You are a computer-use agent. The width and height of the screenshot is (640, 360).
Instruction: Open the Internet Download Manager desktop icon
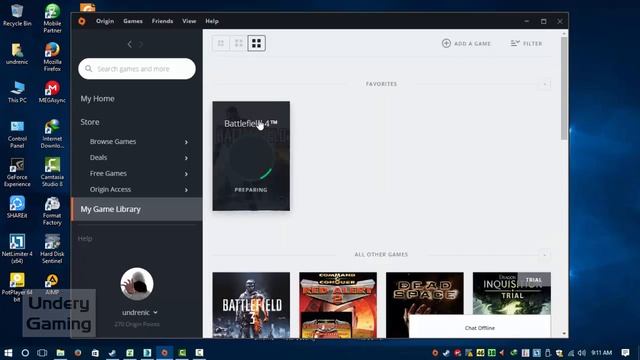(x=52, y=134)
